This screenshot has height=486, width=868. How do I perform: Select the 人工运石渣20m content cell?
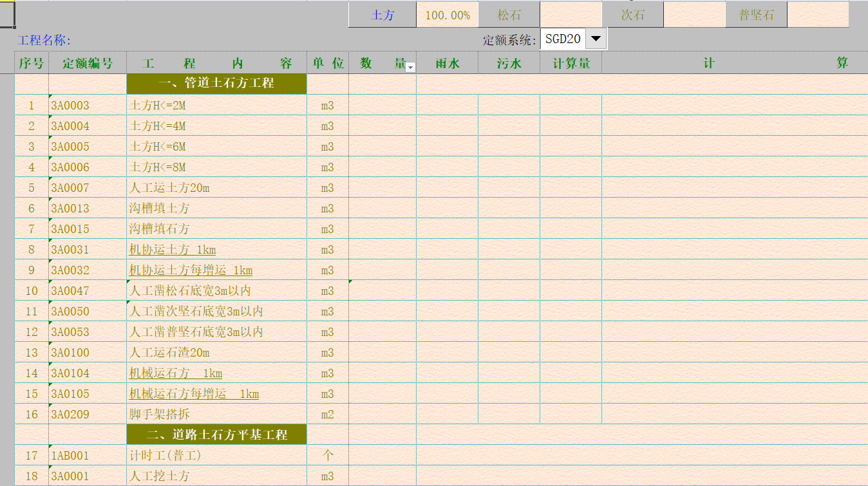pyautogui.click(x=217, y=353)
